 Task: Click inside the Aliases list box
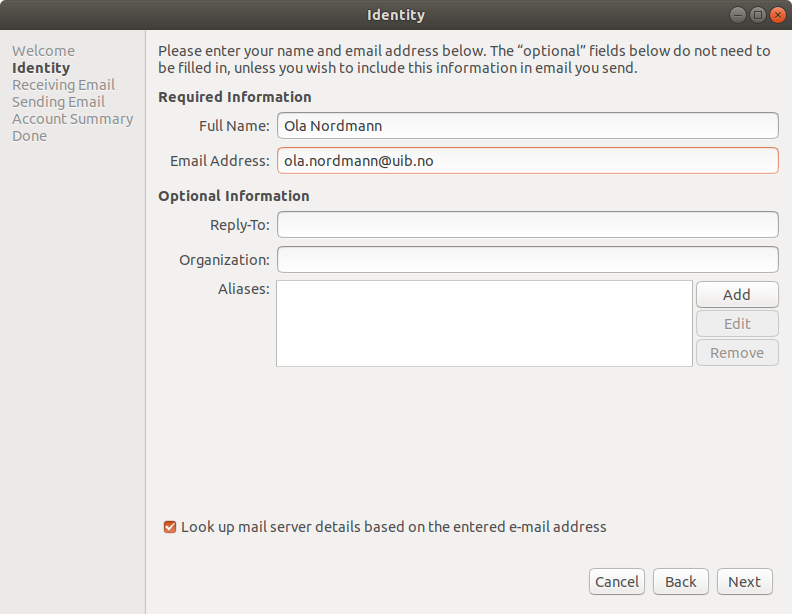484,323
